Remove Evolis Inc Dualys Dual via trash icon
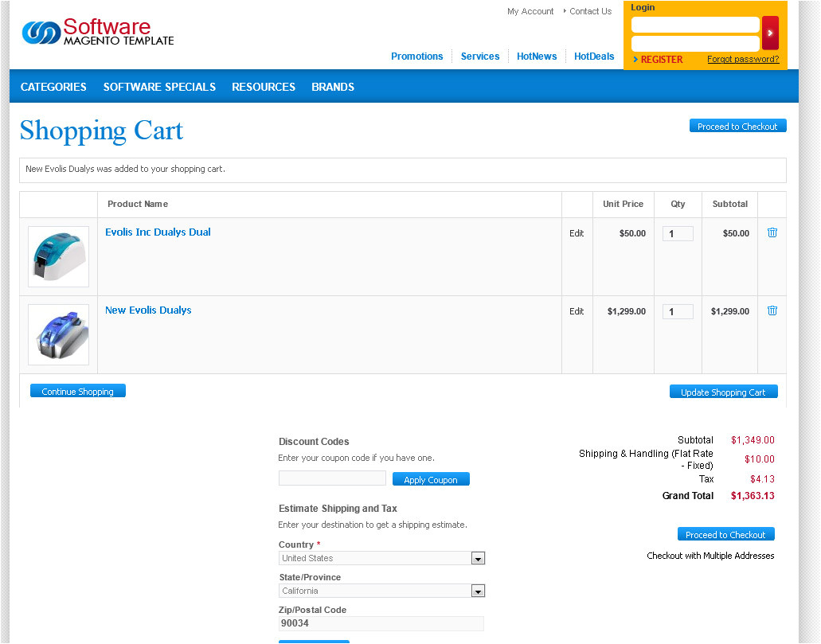821x644 pixels. pos(772,232)
